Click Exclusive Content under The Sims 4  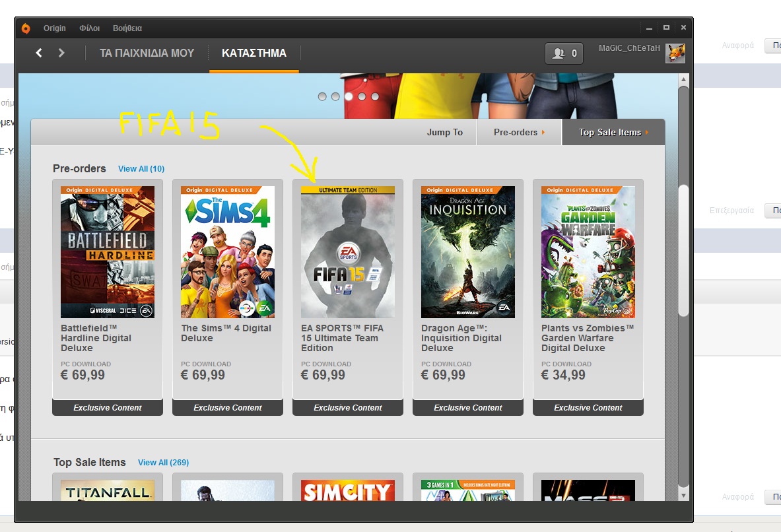click(228, 407)
